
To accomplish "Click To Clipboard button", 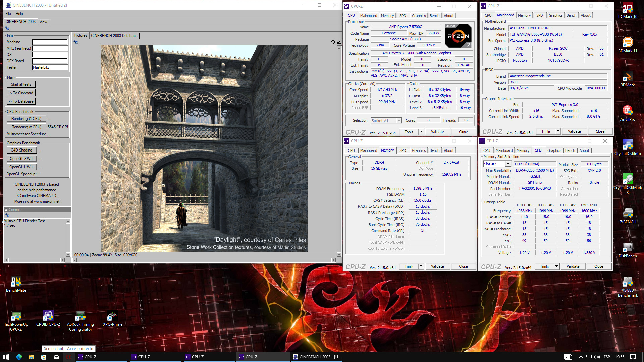I will coord(21,93).
